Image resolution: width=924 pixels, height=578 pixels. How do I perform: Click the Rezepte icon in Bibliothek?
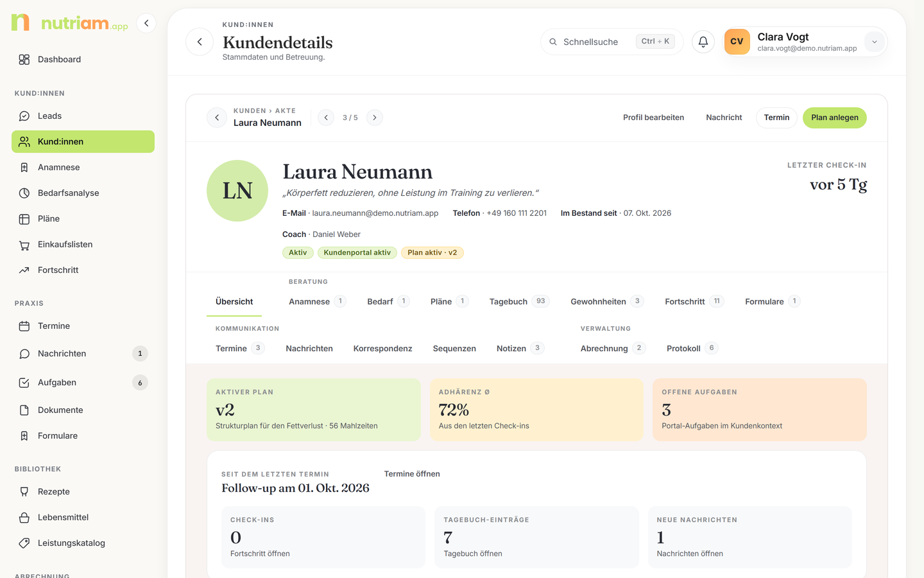click(24, 492)
